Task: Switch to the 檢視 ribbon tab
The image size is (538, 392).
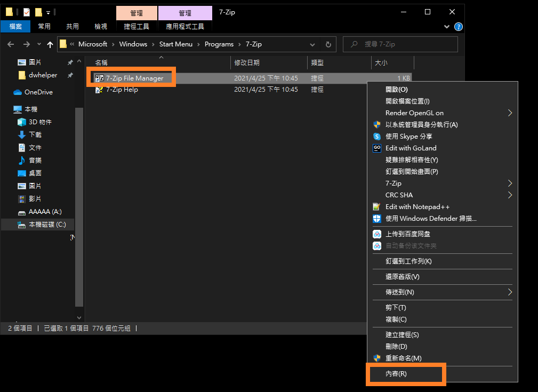Action: [x=101, y=27]
